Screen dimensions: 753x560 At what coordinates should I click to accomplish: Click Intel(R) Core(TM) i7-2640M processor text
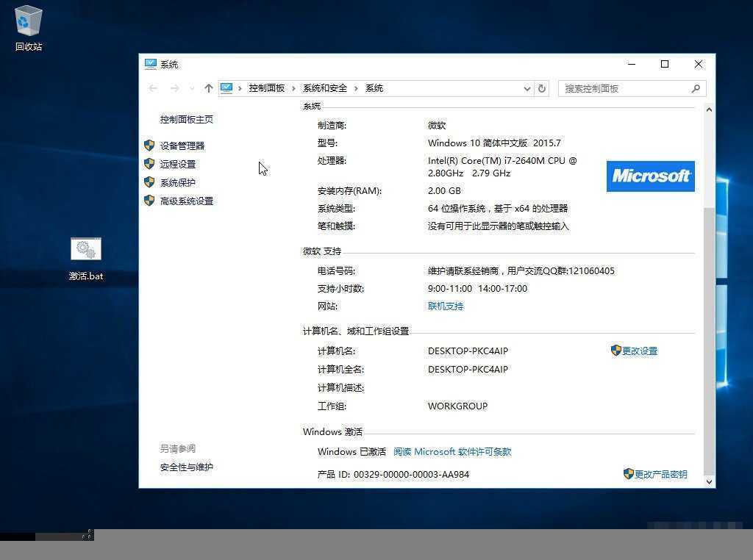502,167
